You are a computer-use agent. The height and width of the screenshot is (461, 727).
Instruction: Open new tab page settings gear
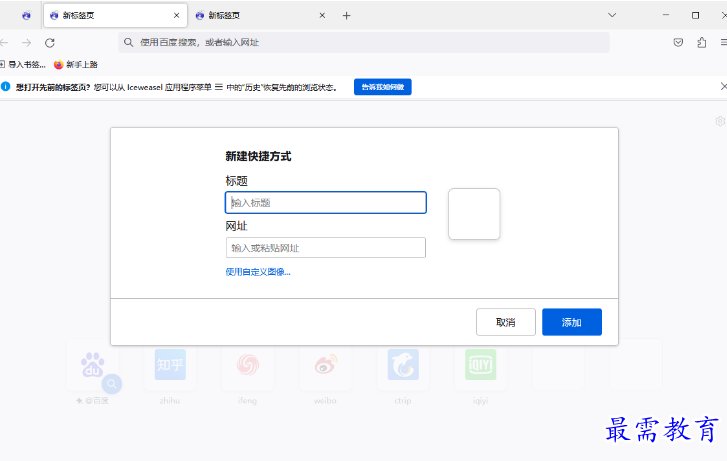pyautogui.click(x=720, y=121)
